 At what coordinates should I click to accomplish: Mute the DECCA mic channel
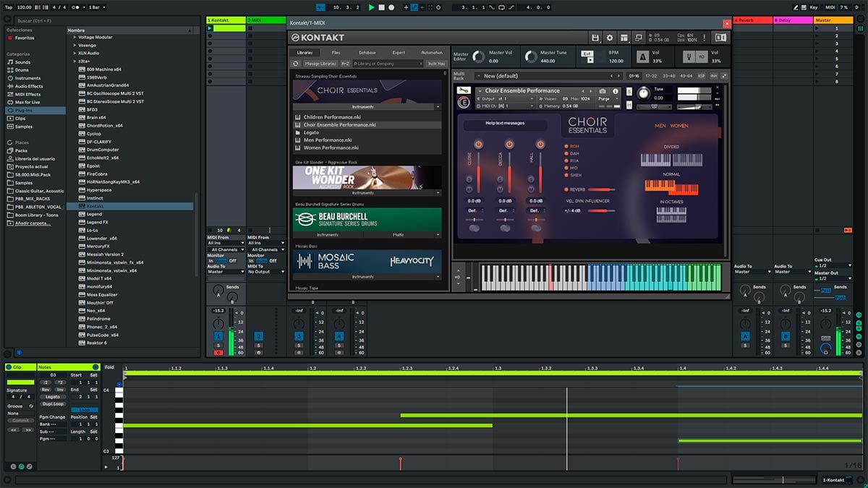pyautogui.click(x=501, y=189)
